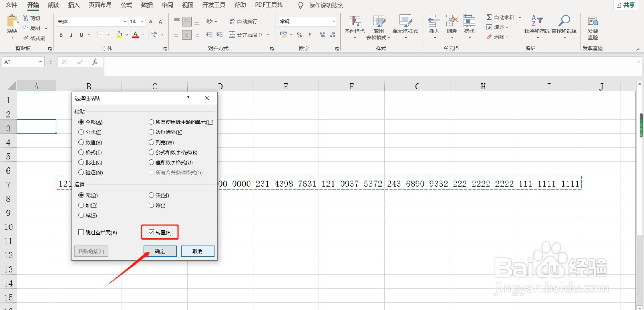Click Format as Table icon
The image size is (644, 310).
click(379, 21)
